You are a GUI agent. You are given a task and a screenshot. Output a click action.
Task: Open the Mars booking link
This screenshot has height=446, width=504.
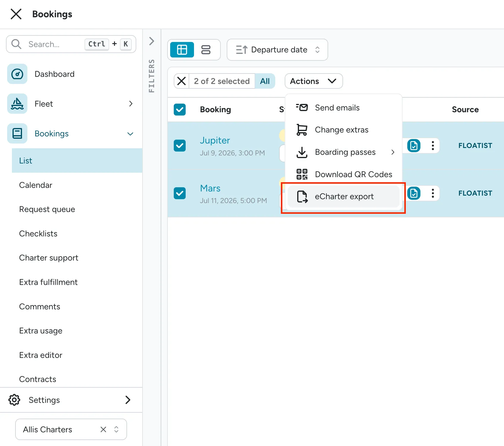tap(210, 188)
